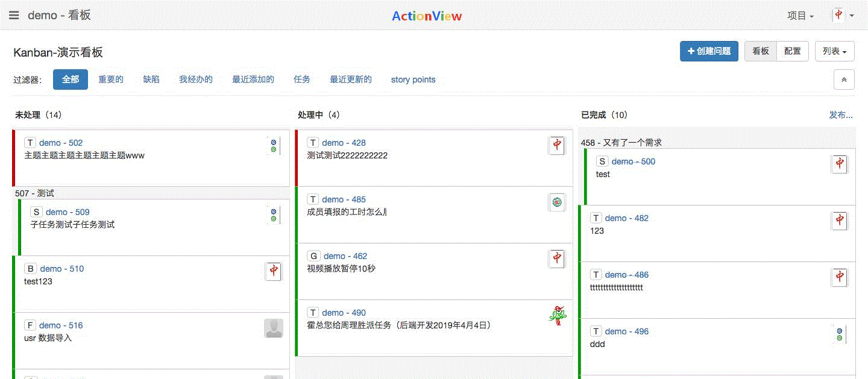Click the G type icon on demo-462
The image size is (868, 379).
click(313, 256)
